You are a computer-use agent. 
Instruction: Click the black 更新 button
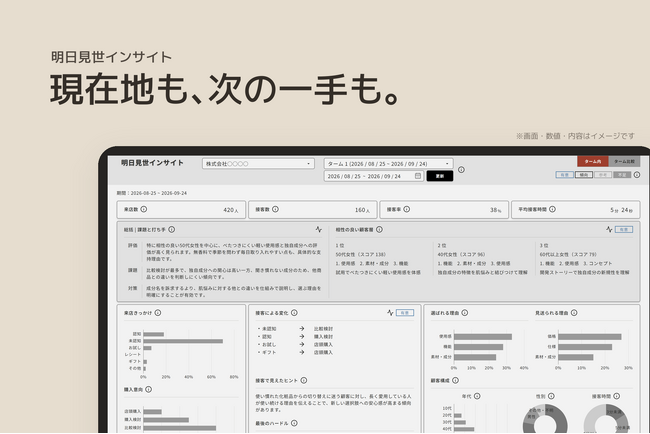(x=440, y=176)
